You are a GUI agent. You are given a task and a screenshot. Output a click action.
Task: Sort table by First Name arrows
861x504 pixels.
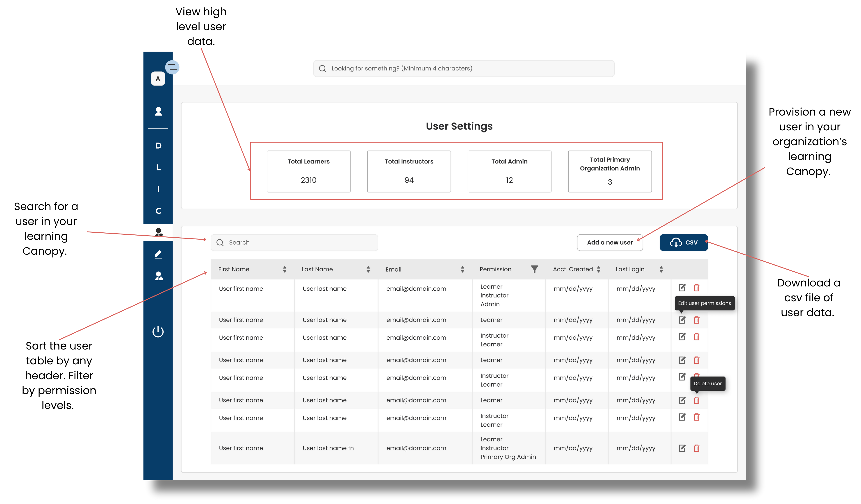coord(285,269)
